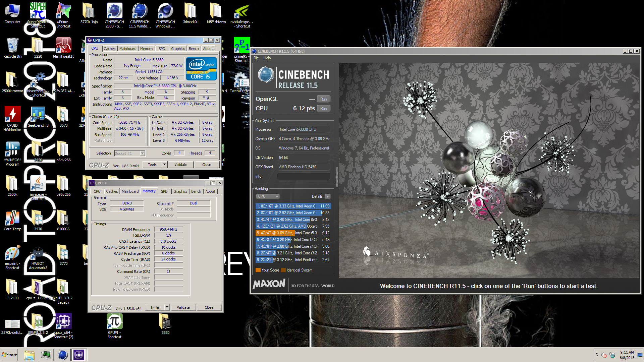This screenshot has height=362, width=644.
Task: Click the rendered scene preview in Cinebench
Action: click(x=489, y=170)
